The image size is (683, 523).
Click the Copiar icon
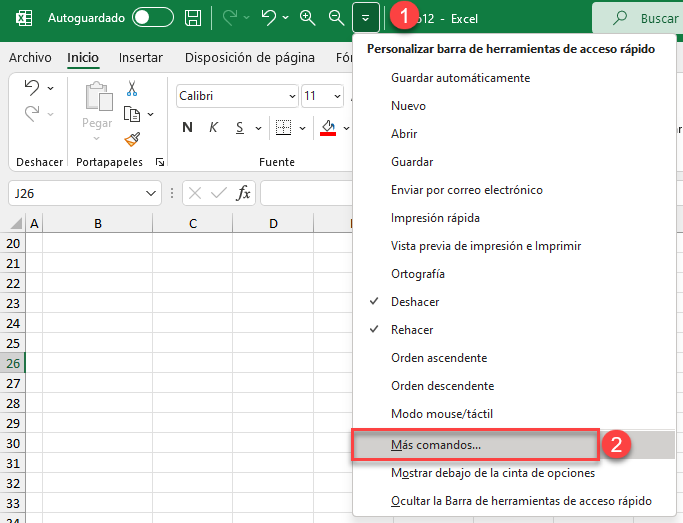132,114
